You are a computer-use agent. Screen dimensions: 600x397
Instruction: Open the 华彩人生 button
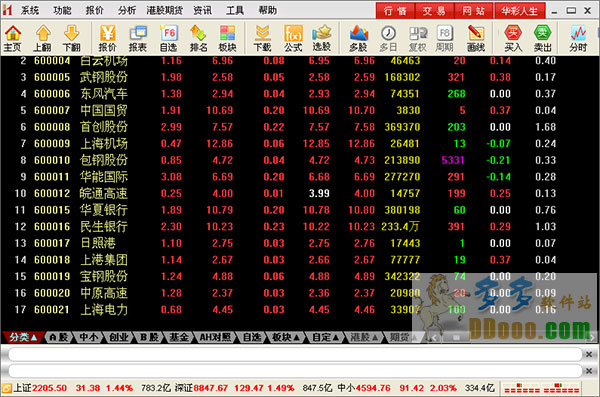click(519, 11)
